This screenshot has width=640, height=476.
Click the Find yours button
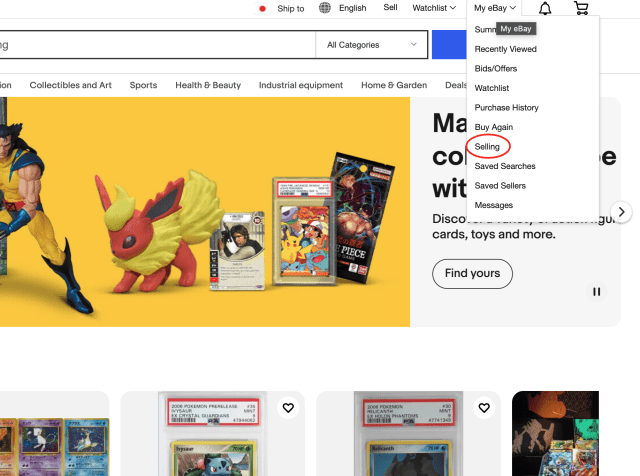click(x=472, y=273)
